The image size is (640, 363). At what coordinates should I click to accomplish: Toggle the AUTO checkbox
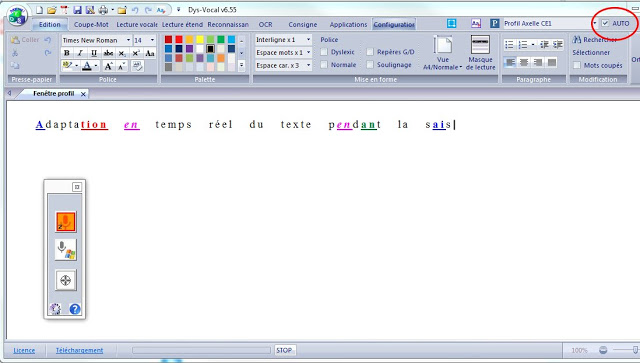click(606, 23)
